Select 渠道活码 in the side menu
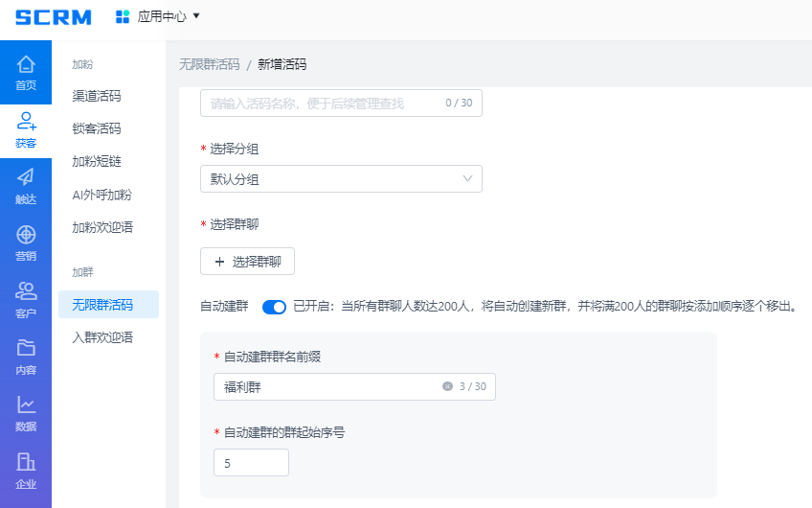Screen dimensions: 812x508 pos(97,96)
